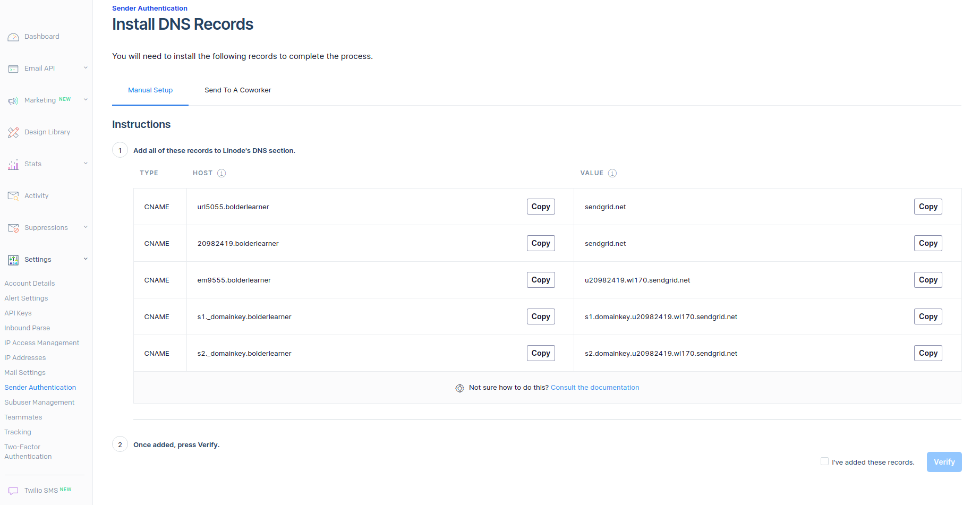Click host text url5055.bolderlearner
Screen dimensions: 980x505
233,207
